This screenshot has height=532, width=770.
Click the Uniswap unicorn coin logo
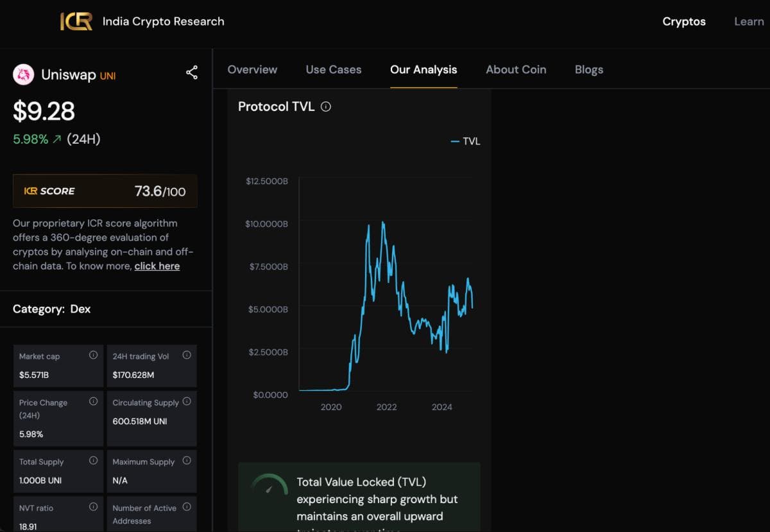(24, 74)
